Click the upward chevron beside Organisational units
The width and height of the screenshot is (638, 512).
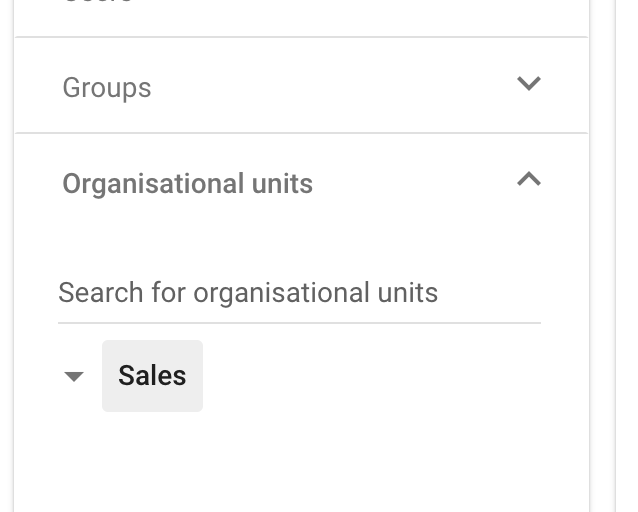point(528,180)
